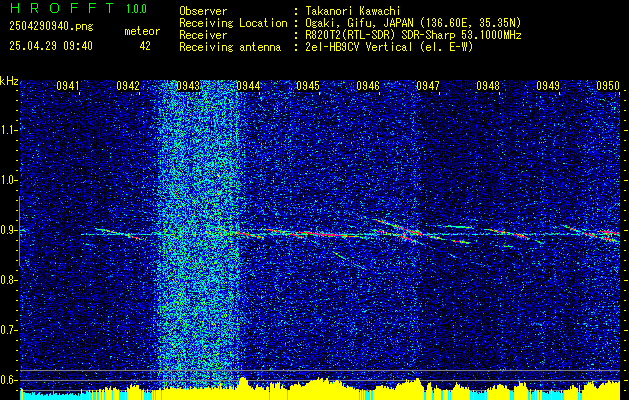Select the version number 1.0.0

point(136,8)
